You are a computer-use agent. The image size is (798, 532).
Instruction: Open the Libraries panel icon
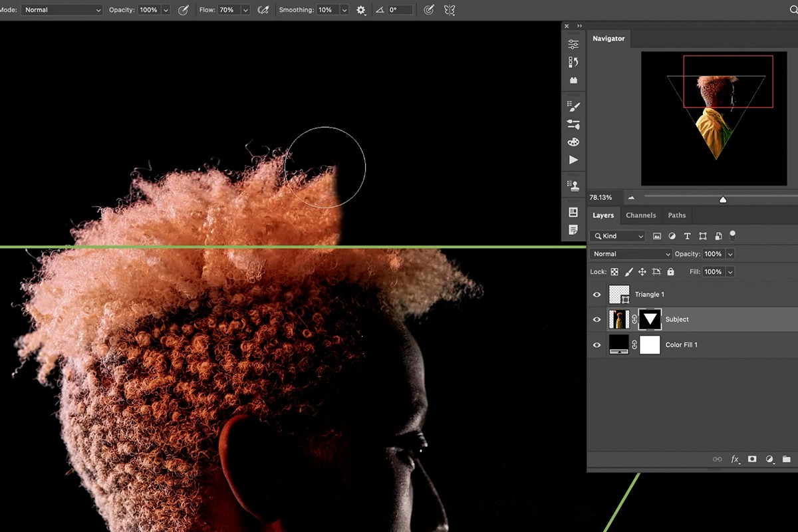[x=573, y=80]
